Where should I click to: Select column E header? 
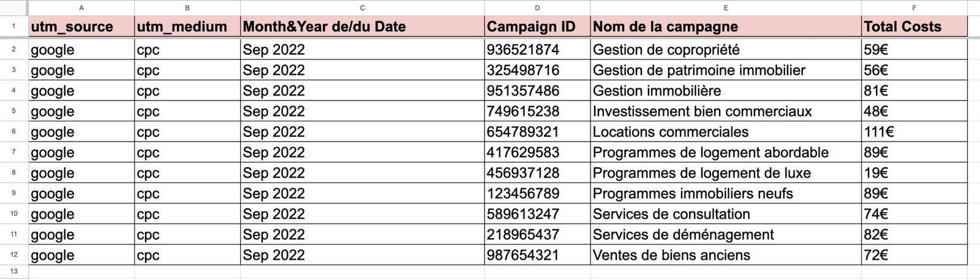(726, 8)
